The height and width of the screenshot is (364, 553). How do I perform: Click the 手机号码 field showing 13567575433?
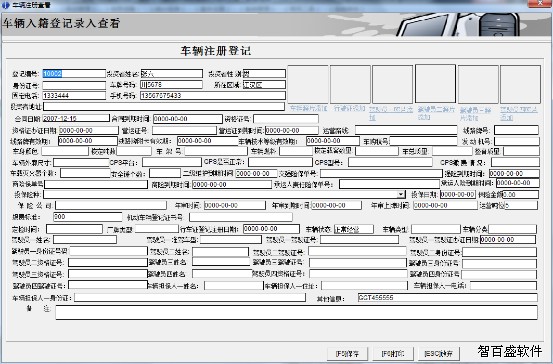click(213, 96)
